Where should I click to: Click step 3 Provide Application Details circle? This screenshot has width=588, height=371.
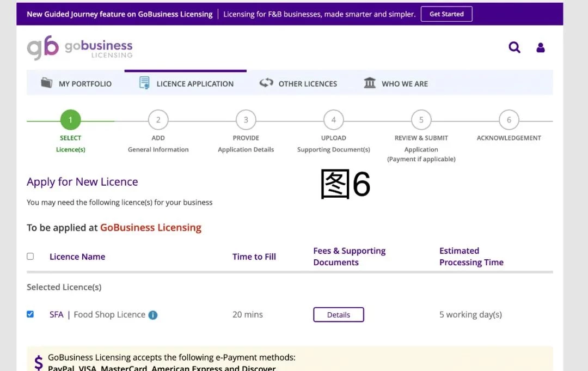pyautogui.click(x=246, y=120)
